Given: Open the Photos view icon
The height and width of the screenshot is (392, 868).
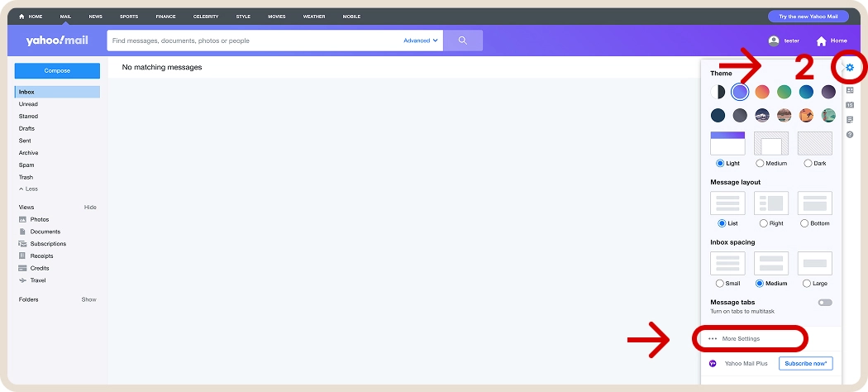Looking at the screenshot, I should [22, 219].
